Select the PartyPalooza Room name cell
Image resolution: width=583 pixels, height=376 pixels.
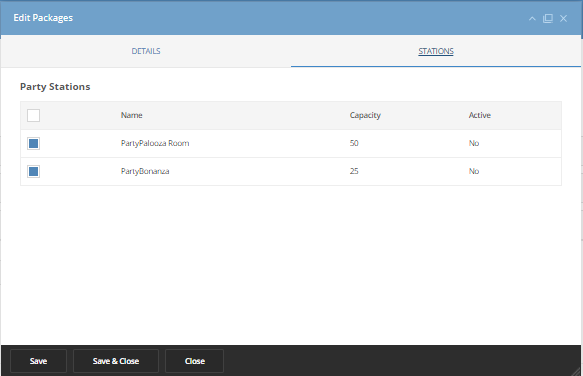[x=155, y=143]
